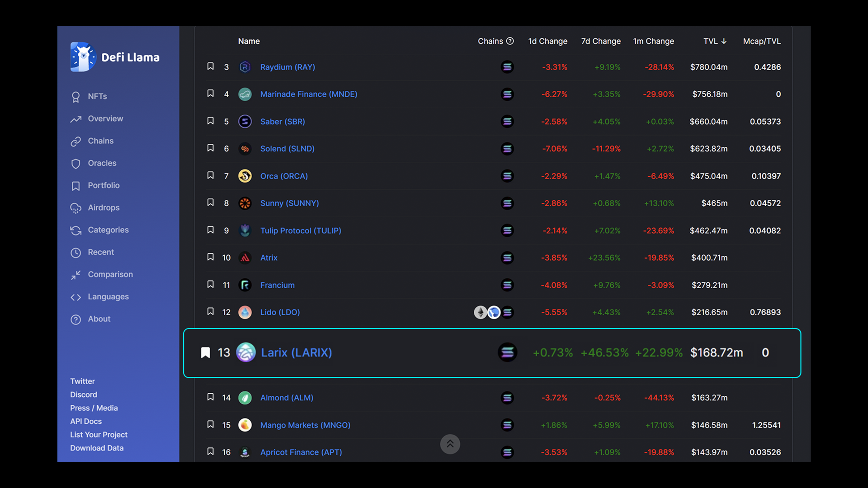Click the Chains column help icon
The height and width of the screenshot is (488, 868).
tap(510, 41)
